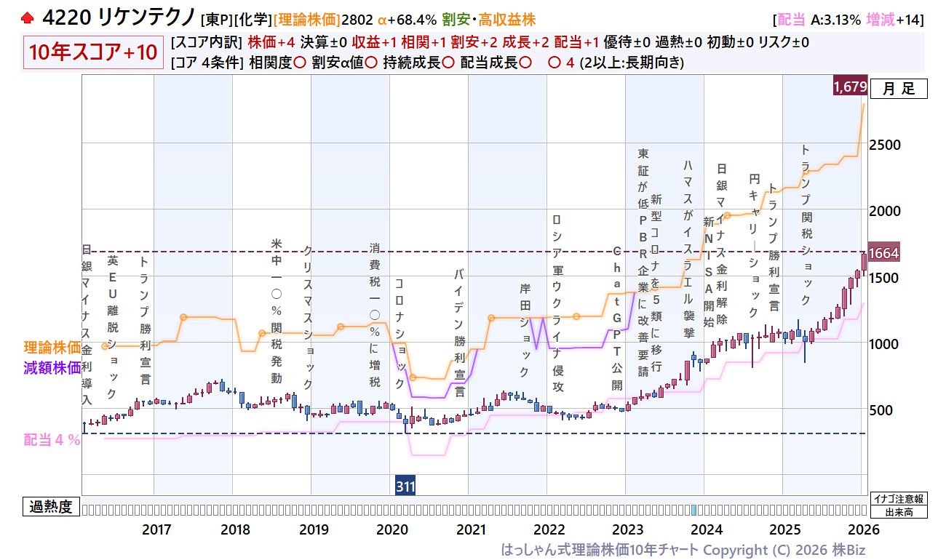Select the イナゴ注意報 tab
The width and height of the screenshot is (946, 560).
[x=899, y=499]
